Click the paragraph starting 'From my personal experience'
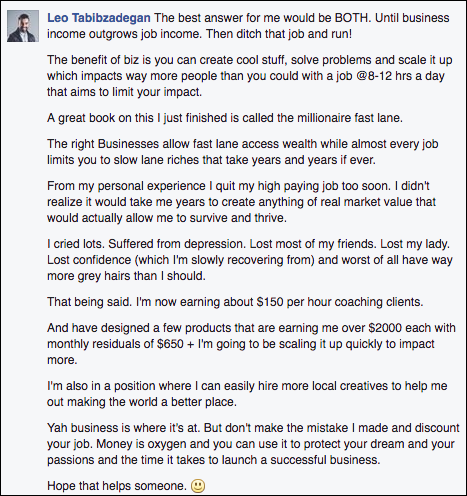467x496 pixels. click(x=242, y=202)
